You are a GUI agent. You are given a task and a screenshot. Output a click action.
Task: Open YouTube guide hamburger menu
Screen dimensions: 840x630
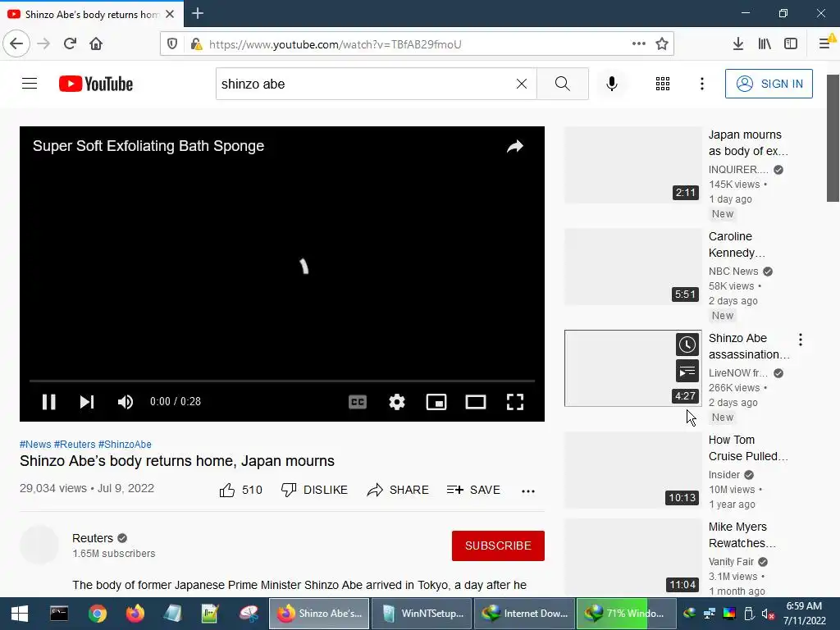(30, 84)
